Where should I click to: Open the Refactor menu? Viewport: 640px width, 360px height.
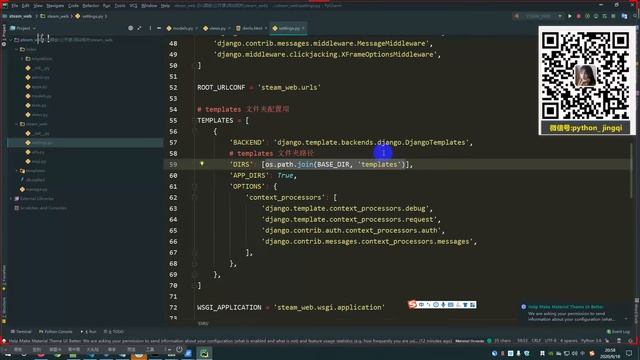[x=91, y=6]
